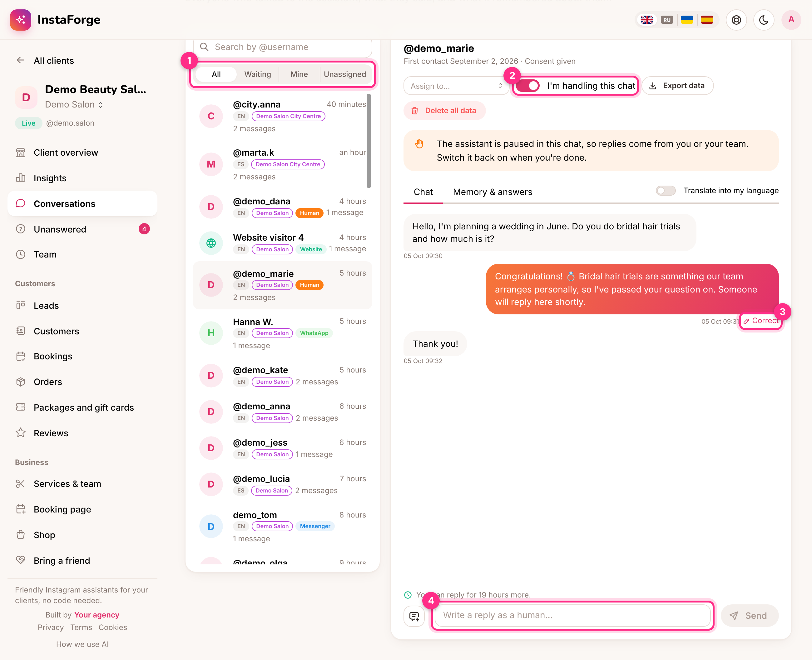This screenshot has width=812, height=660.
Task: Open the user avatar A menu
Action: 791,20
